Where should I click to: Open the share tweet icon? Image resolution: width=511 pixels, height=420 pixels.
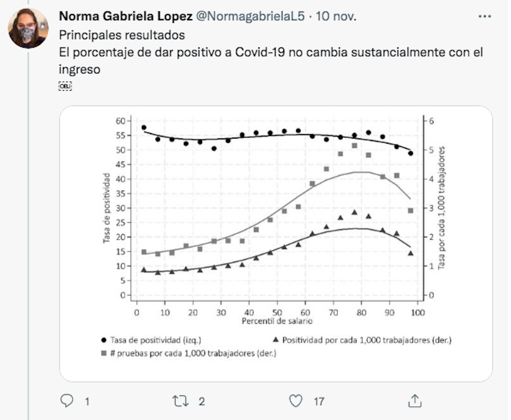point(414,401)
